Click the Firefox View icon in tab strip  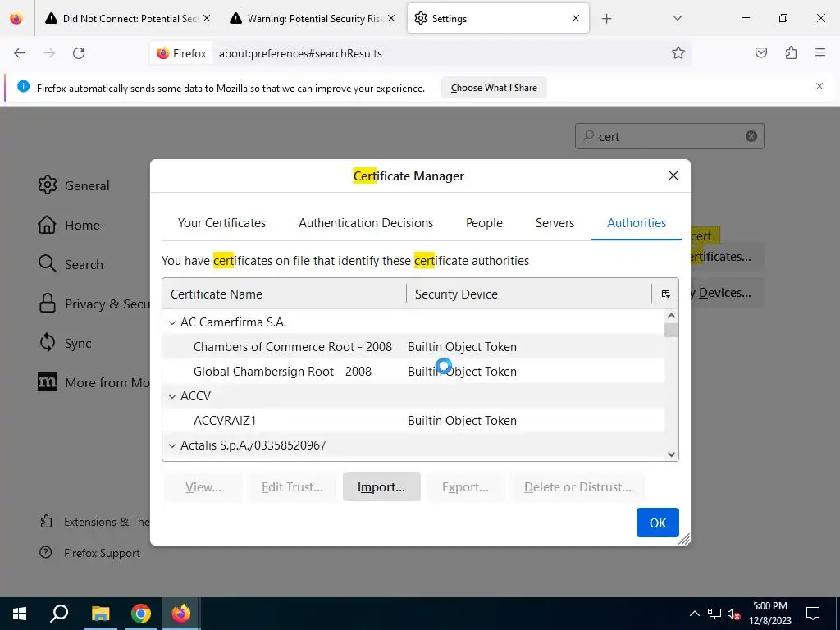point(16,18)
